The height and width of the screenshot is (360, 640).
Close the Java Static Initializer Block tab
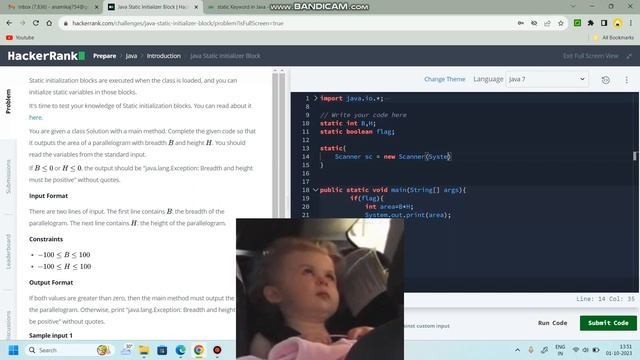coord(196,7)
